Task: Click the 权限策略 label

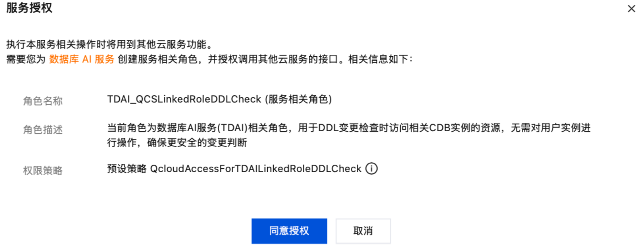Action: point(43,171)
